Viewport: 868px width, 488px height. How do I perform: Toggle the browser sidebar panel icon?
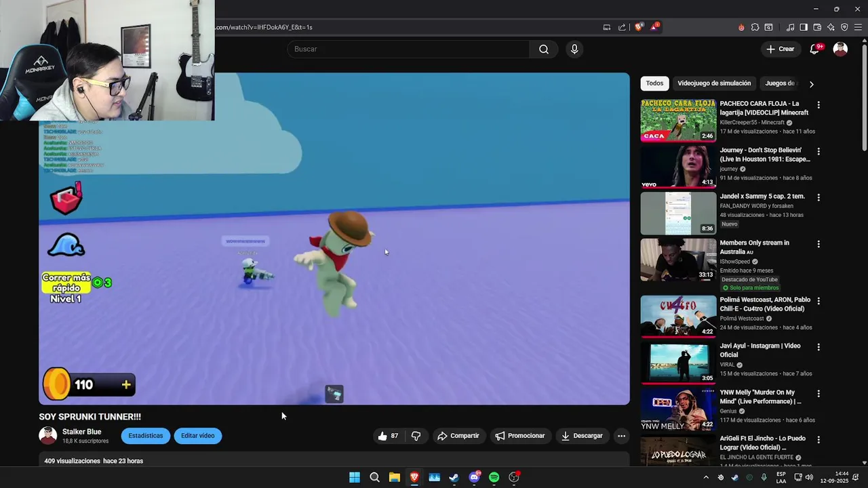coord(804,27)
